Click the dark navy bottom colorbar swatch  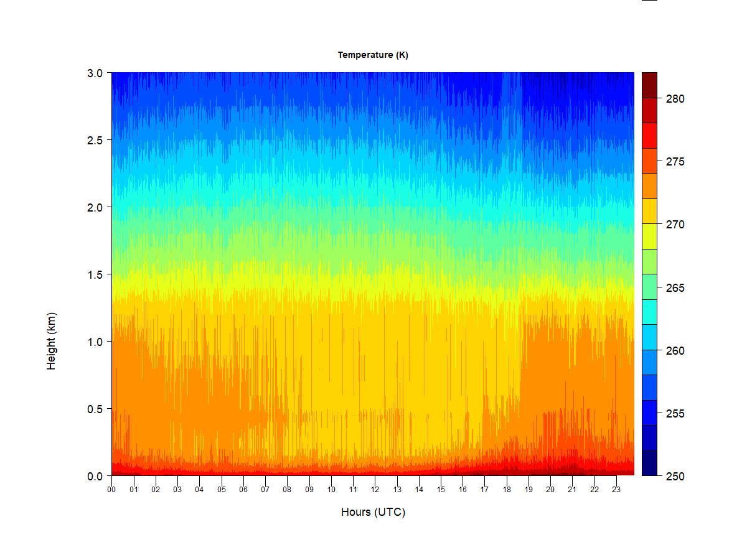tap(649, 463)
